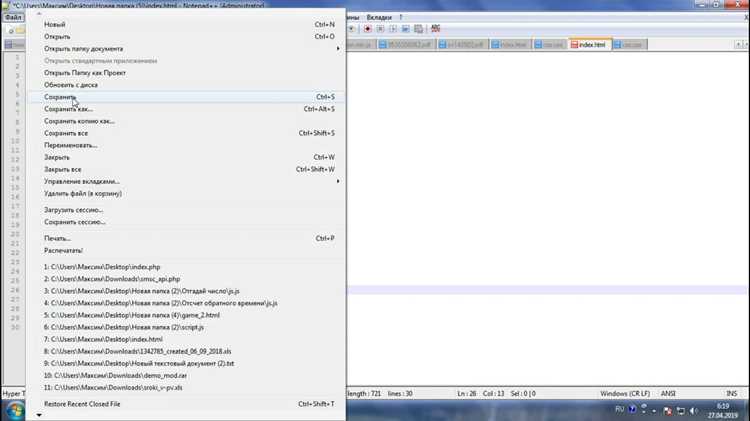Click the tab bar scroll-left arrow
This screenshot has width=750, height=421.
(x=738, y=44)
